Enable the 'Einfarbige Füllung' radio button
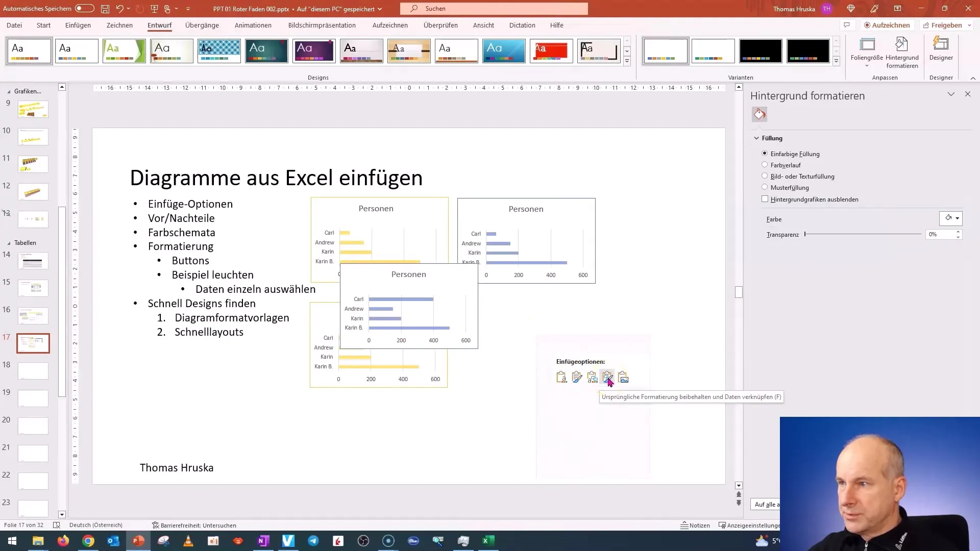980x551 pixels. (765, 154)
